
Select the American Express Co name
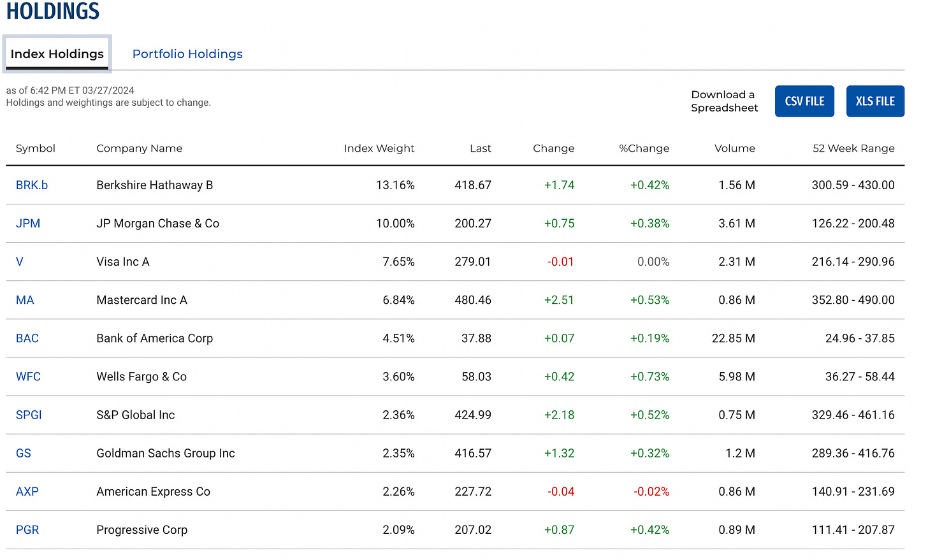coord(154,491)
